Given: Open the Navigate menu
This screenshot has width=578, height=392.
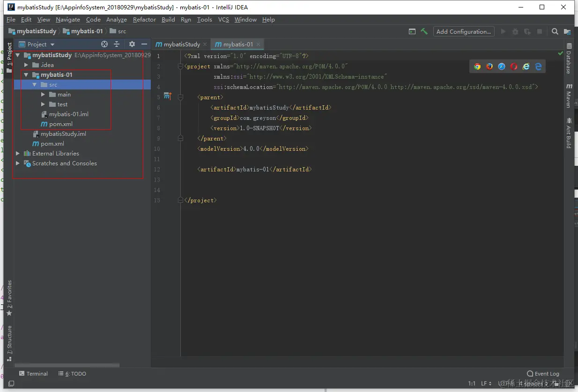Looking at the screenshot, I should (x=68, y=20).
